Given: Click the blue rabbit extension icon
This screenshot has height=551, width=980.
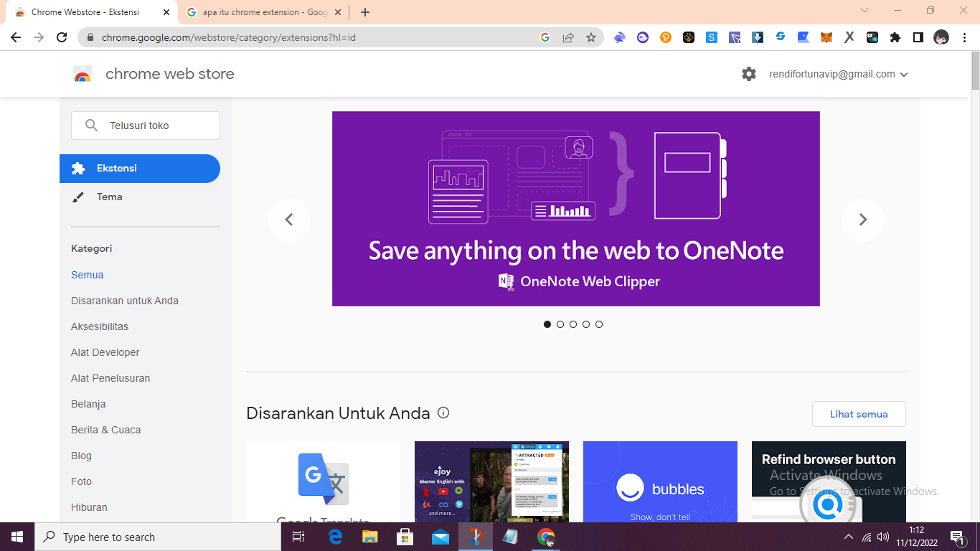Looking at the screenshot, I should point(620,37).
